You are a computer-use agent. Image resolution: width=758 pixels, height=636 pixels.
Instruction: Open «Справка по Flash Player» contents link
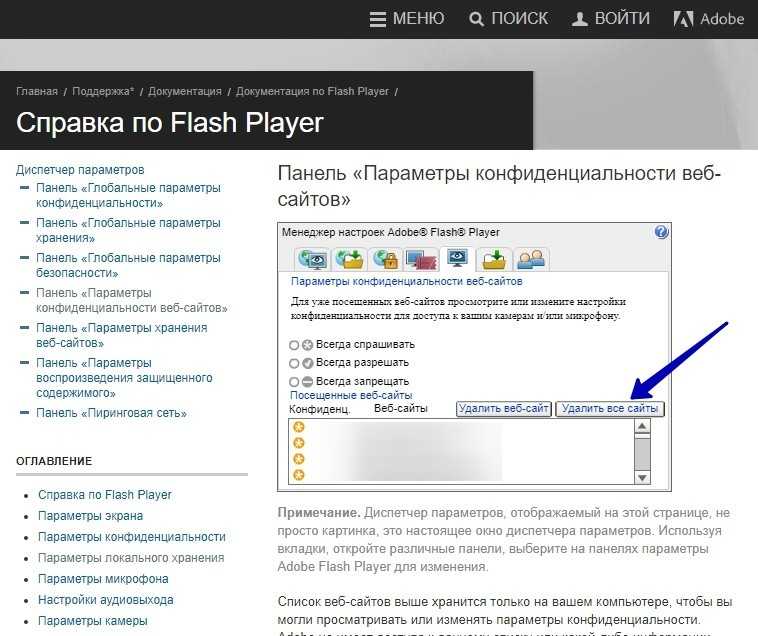(105, 495)
